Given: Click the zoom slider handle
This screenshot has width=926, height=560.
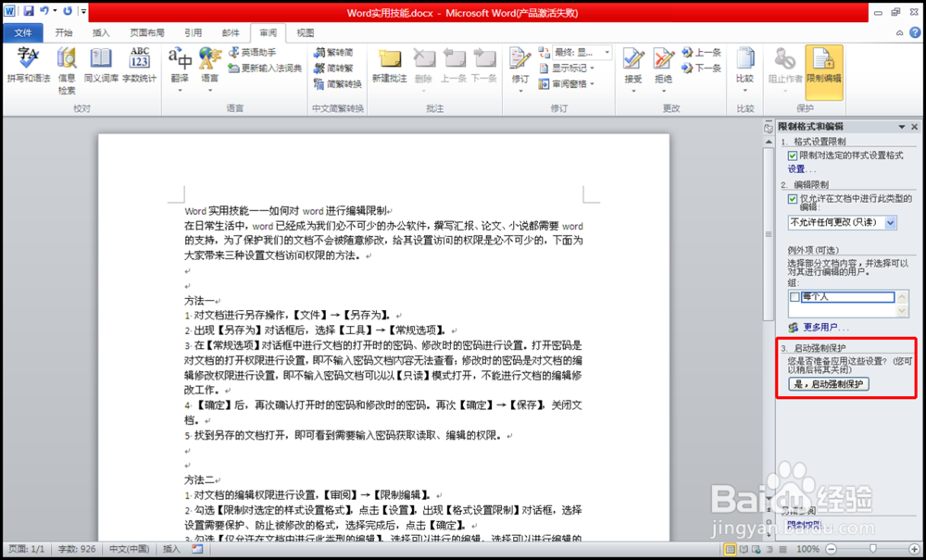Looking at the screenshot, I should click(873, 550).
